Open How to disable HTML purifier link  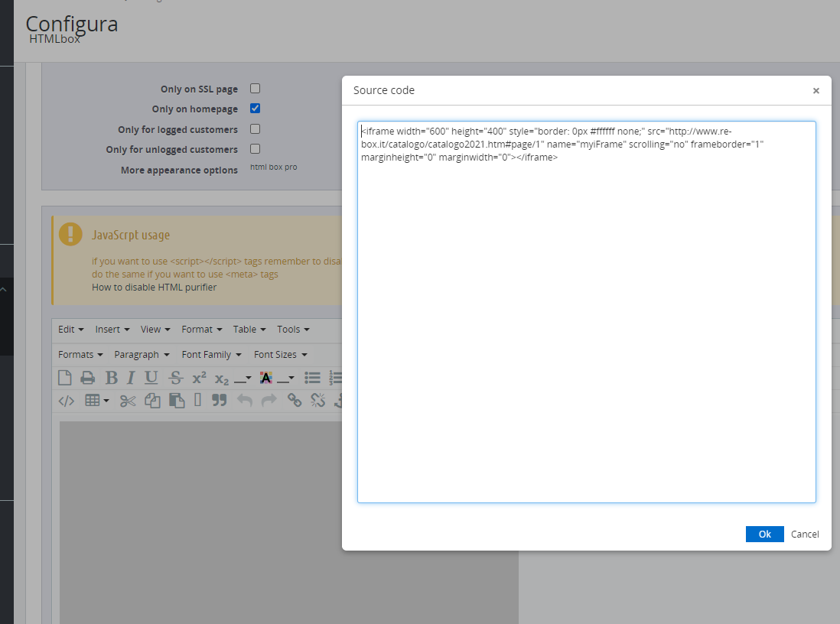pos(155,287)
